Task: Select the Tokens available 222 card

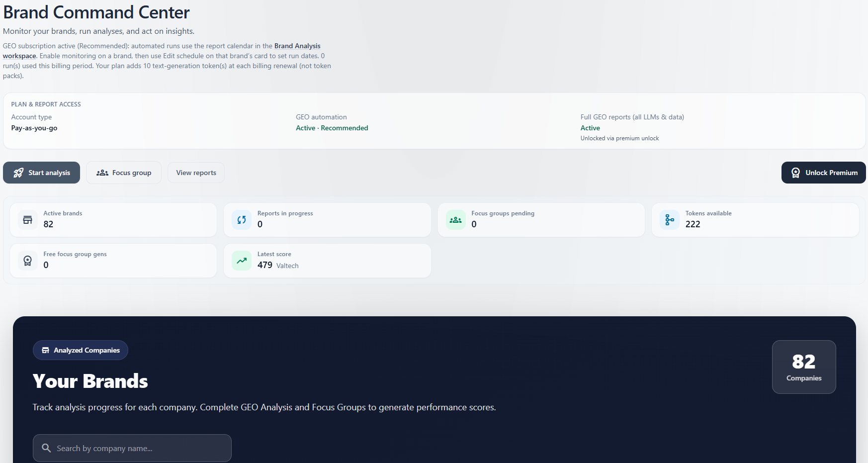Action: coord(755,219)
